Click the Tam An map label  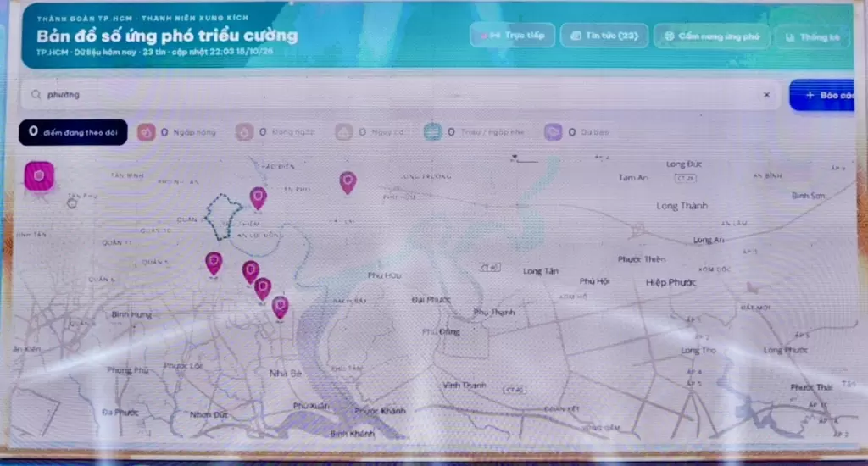tap(633, 178)
